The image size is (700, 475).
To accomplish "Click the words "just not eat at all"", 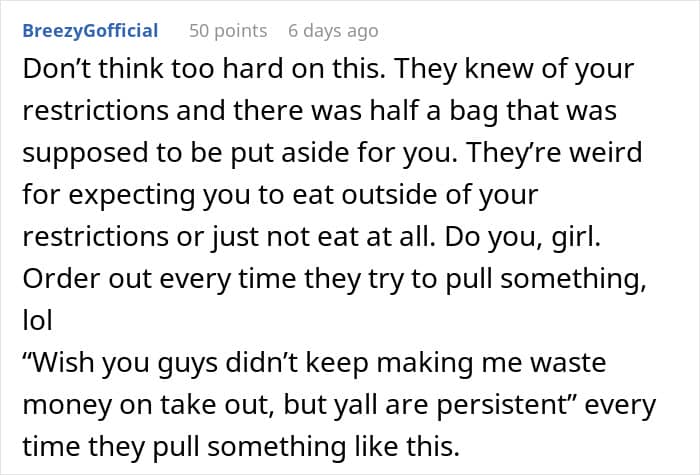I will tap(322, 236).
